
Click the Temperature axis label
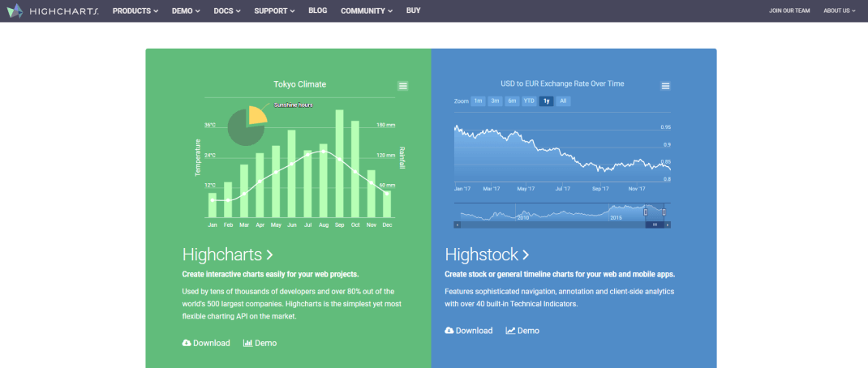[197, 158]
